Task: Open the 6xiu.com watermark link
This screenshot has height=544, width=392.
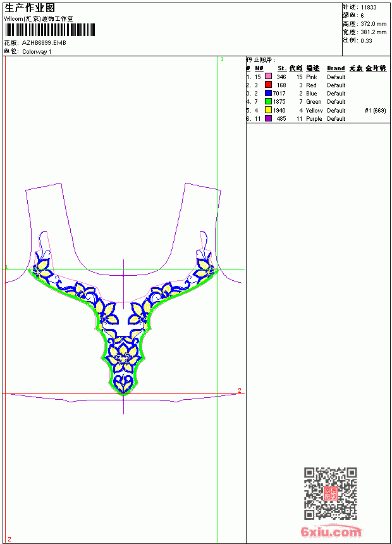Action: click(x=331, y=531)
